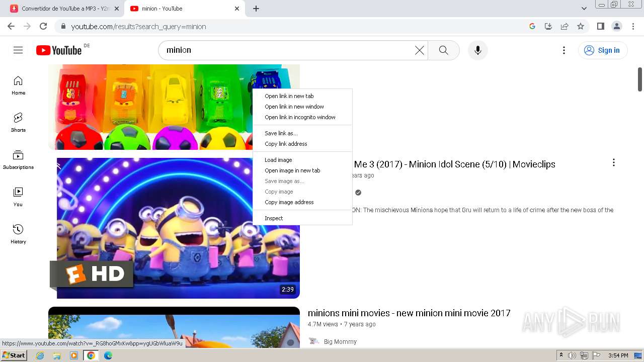Open Minion Idol Scene Movieclips title
Screen dimensions: 644x362
coord(455,164)
